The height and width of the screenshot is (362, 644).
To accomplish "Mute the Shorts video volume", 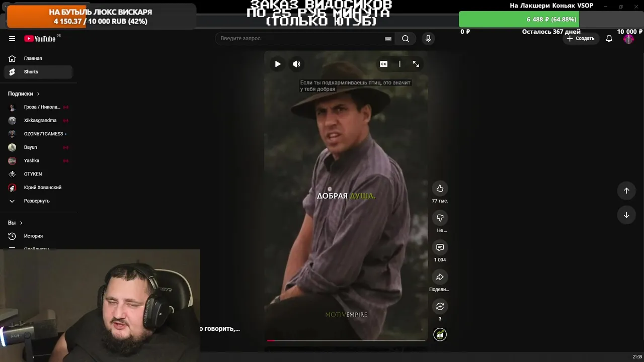I will tap(296, 64).
